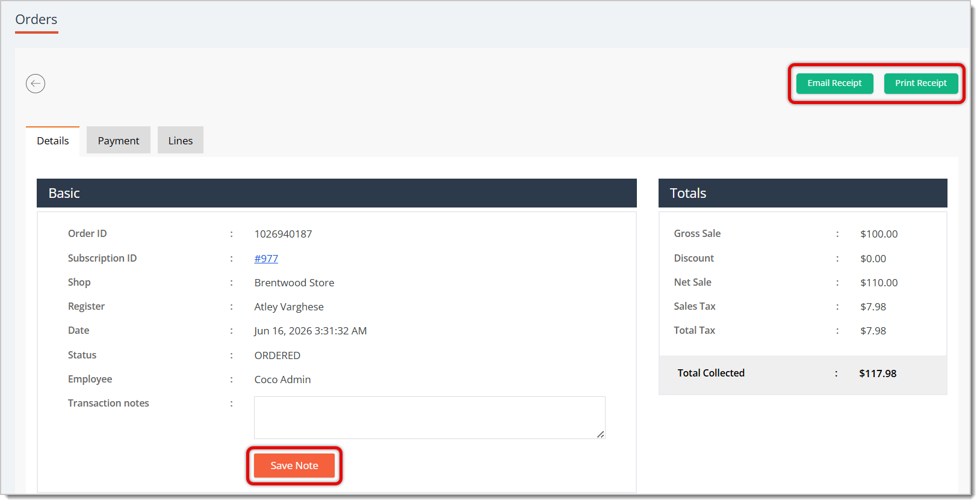Switch to the Details tab
The height and width of the screenshot is (504, 980).
53,141
